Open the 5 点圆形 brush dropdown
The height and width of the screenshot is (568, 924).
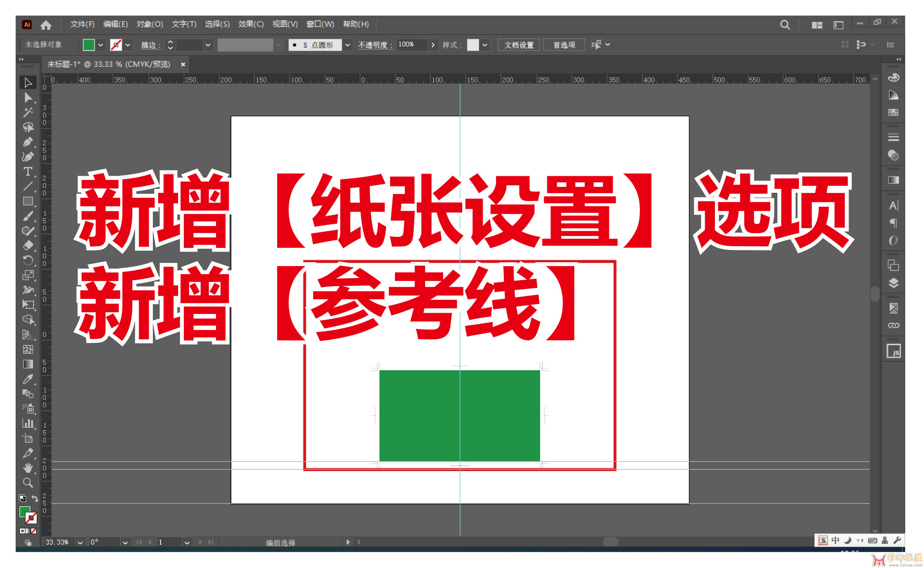point(347,45)
